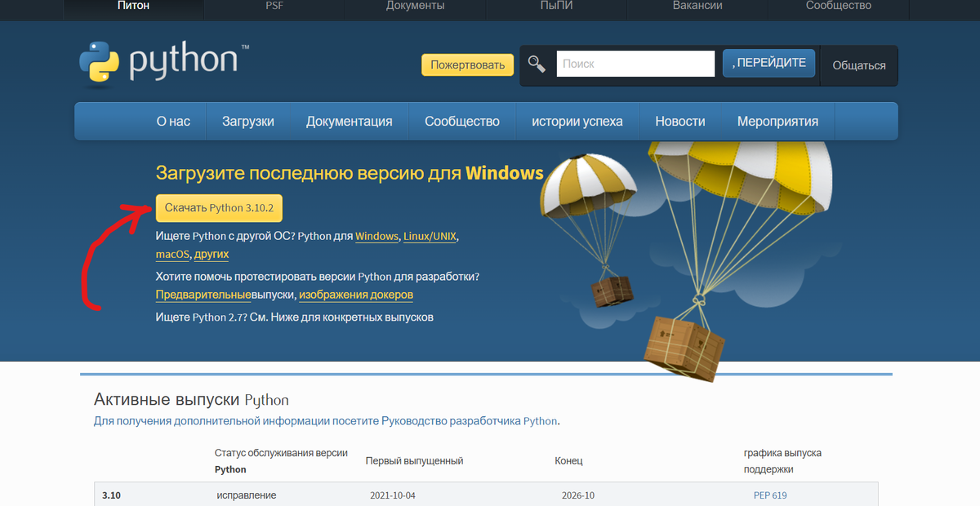Open Руководство разработчика Python link
The width and height of the screenshot is (980, 506).
click(x=469, y=421)
